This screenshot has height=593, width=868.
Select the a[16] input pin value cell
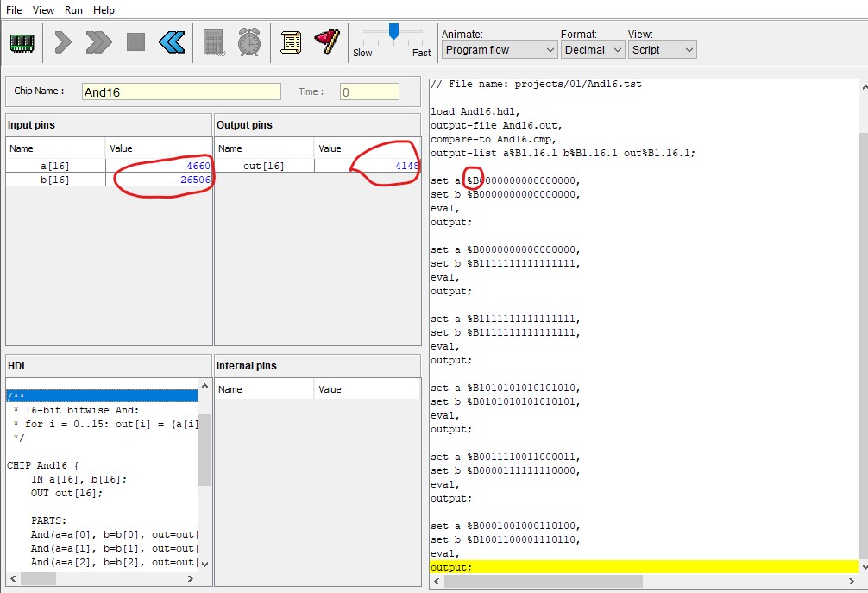(x=159, y=166)
